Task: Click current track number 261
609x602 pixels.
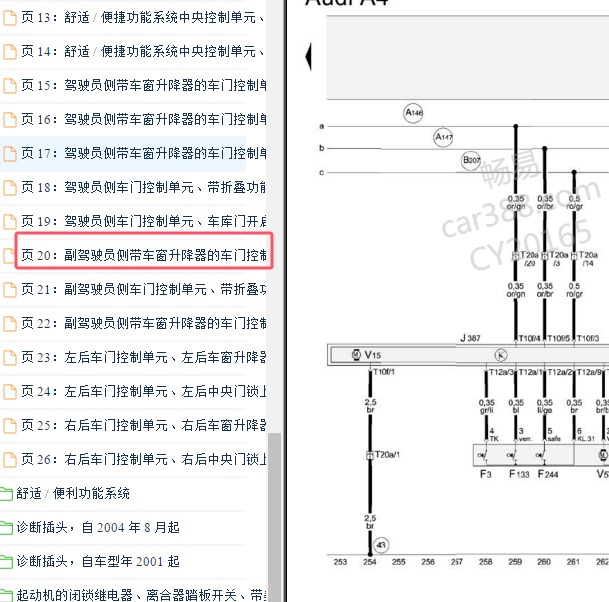Action: (x=573, y=562)
